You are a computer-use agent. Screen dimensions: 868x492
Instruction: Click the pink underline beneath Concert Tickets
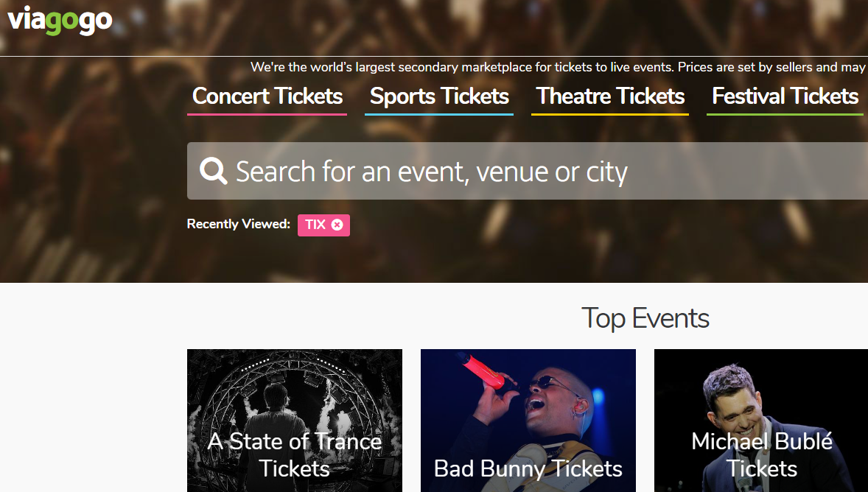tap(267, 114)
